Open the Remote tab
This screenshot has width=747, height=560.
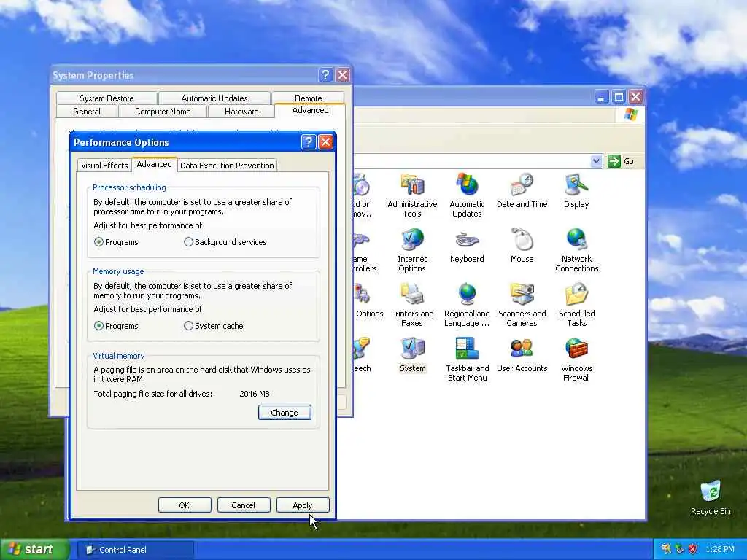click(x=309, y=98)
